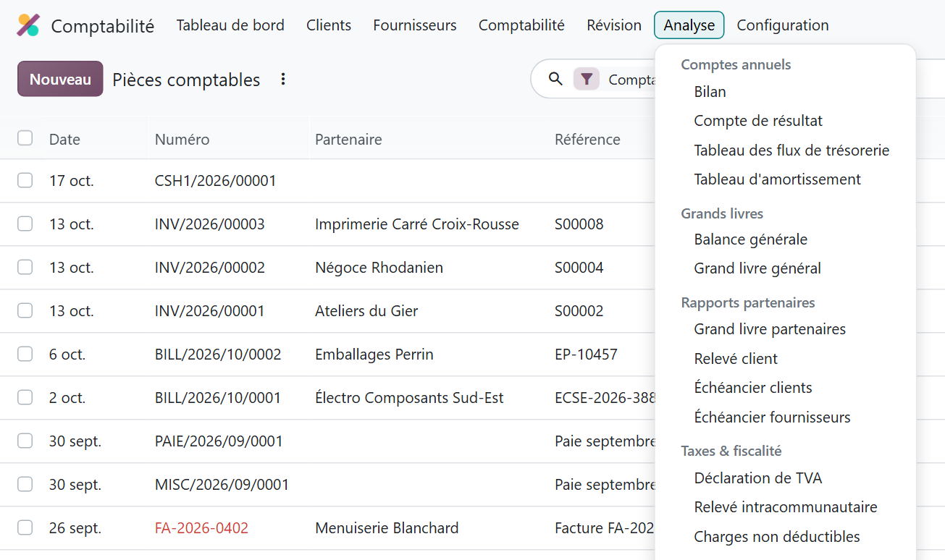945x560 pixels.
Task: Select the FA-2026-0402 row checkbox
Action: coord(25,527)
